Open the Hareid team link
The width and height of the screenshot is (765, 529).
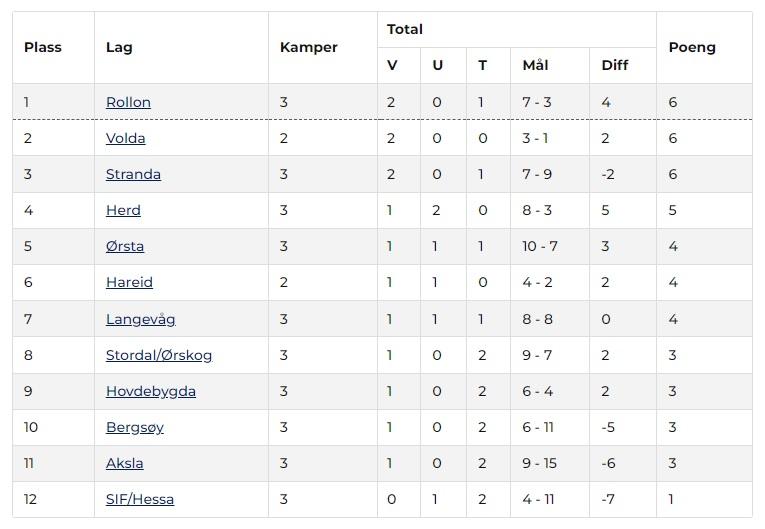point(129,282)
